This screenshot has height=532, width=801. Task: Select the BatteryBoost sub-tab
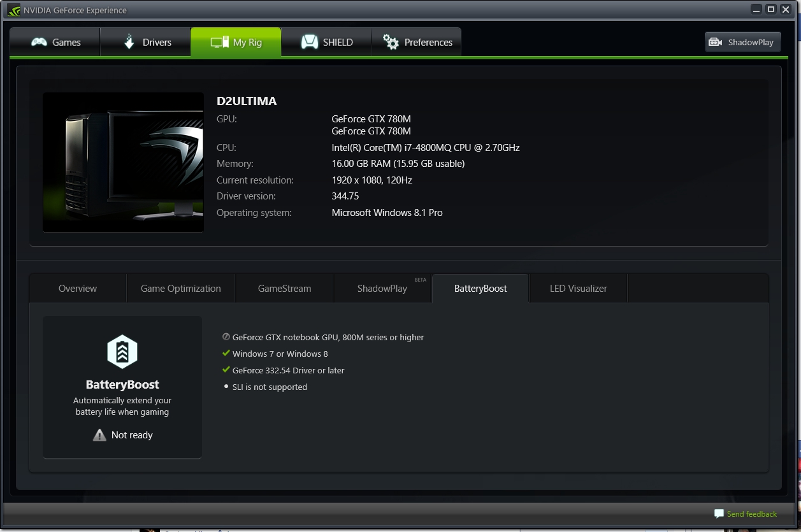pos(480,288)
